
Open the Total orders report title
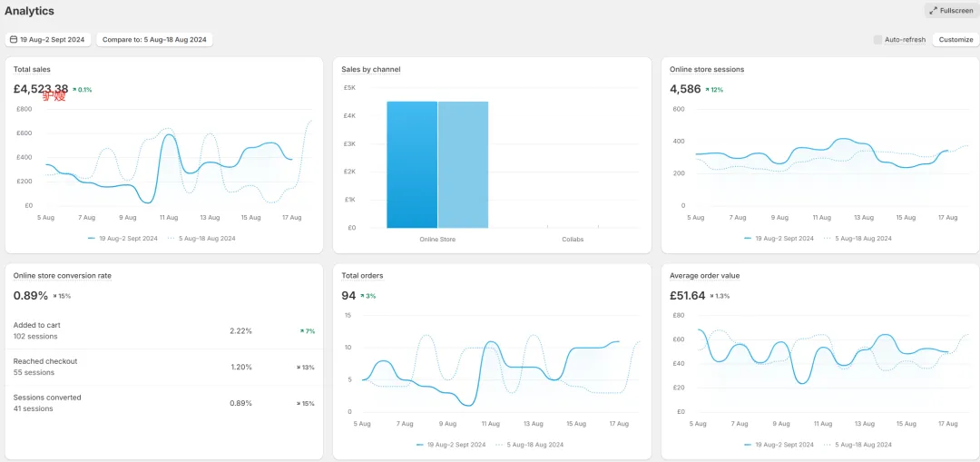(x=362, y=276)
